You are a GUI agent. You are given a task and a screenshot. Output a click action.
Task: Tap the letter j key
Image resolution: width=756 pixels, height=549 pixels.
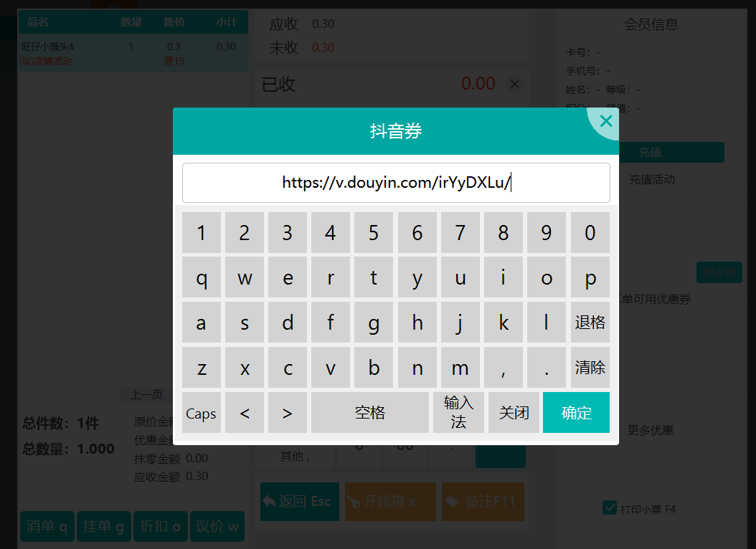coord(460,323)
